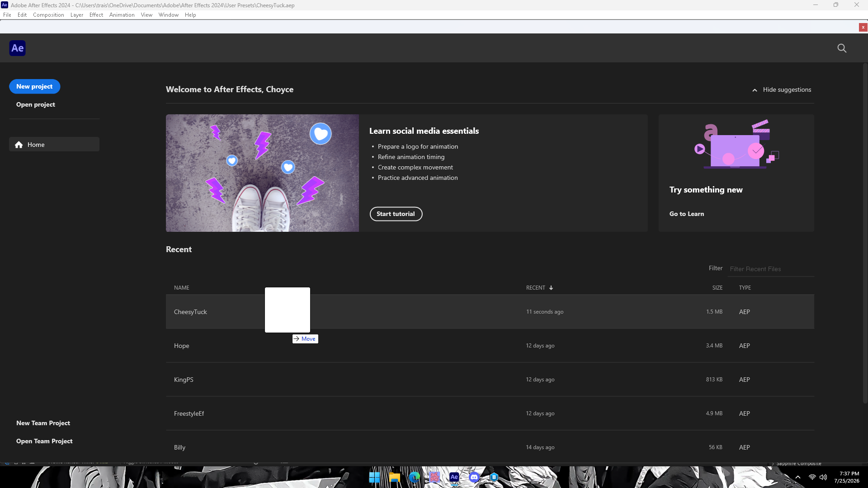Open the Animation menu
The height and width of the screenshot is (488, 868).
pyautogui.click(x=122, y=15)
